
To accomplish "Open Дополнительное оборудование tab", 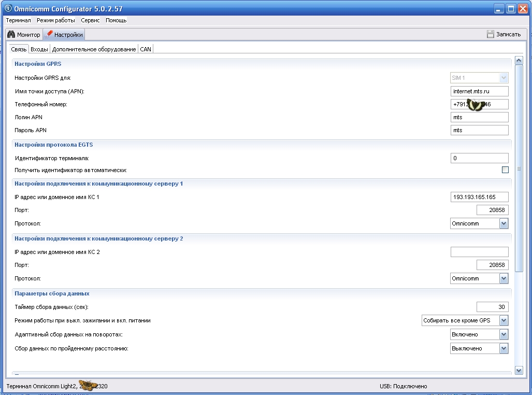I will tap(94, 49).
